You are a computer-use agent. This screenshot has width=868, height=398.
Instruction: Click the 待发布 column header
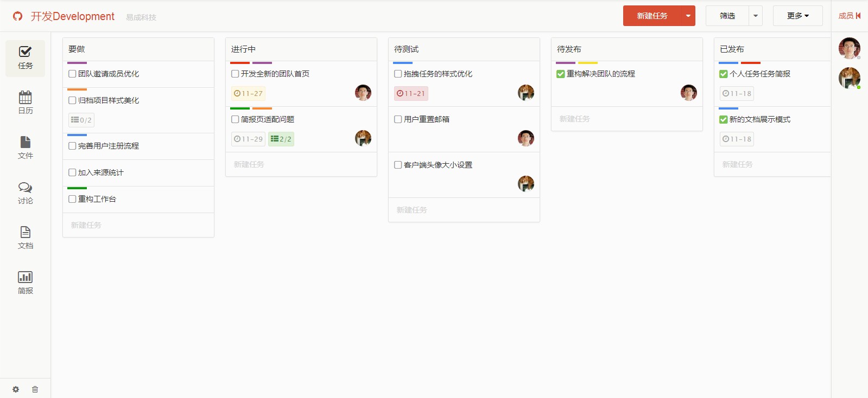pos(627,49)
